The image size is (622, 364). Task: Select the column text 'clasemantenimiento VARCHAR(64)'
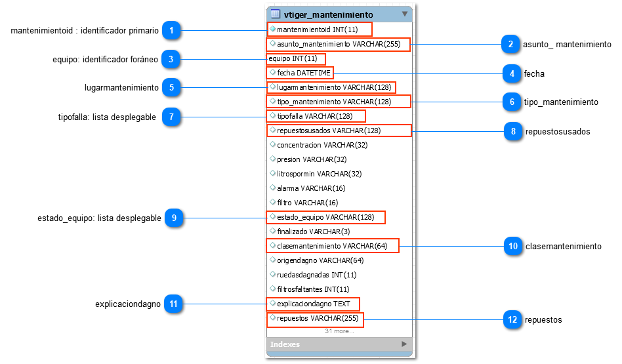point(332,246)
